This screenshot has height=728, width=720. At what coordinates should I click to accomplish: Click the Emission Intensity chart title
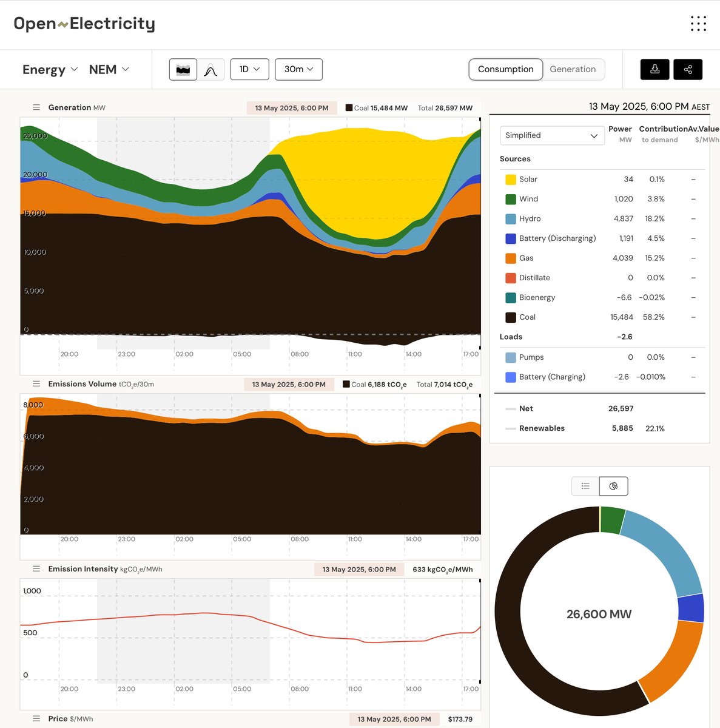[105, 569]
